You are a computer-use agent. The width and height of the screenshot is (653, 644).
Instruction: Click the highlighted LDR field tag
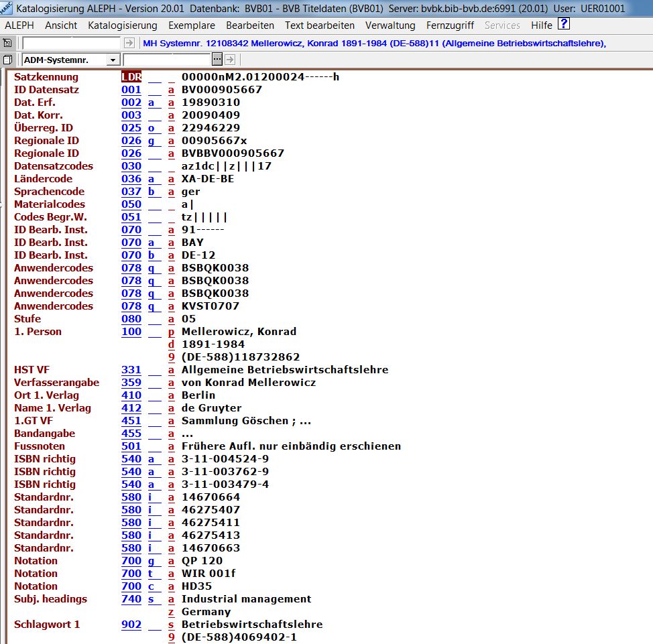coord(131,77)
